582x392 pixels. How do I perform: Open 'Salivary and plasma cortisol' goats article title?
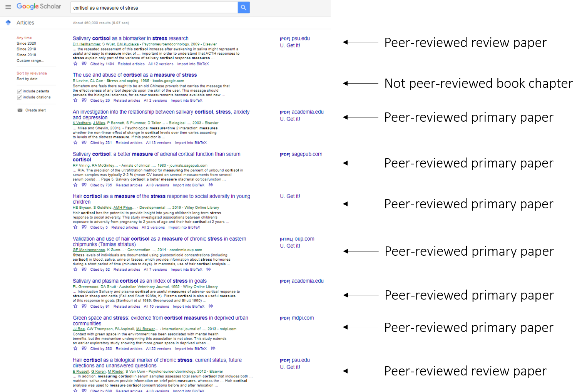(x=140, y=281)
